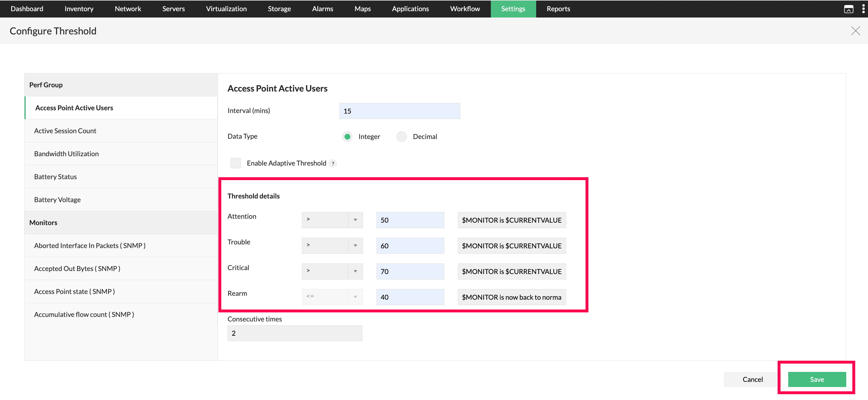Open the Alarms tab
The height and width of the screenshot is (400, 868).
pos(322,9)
